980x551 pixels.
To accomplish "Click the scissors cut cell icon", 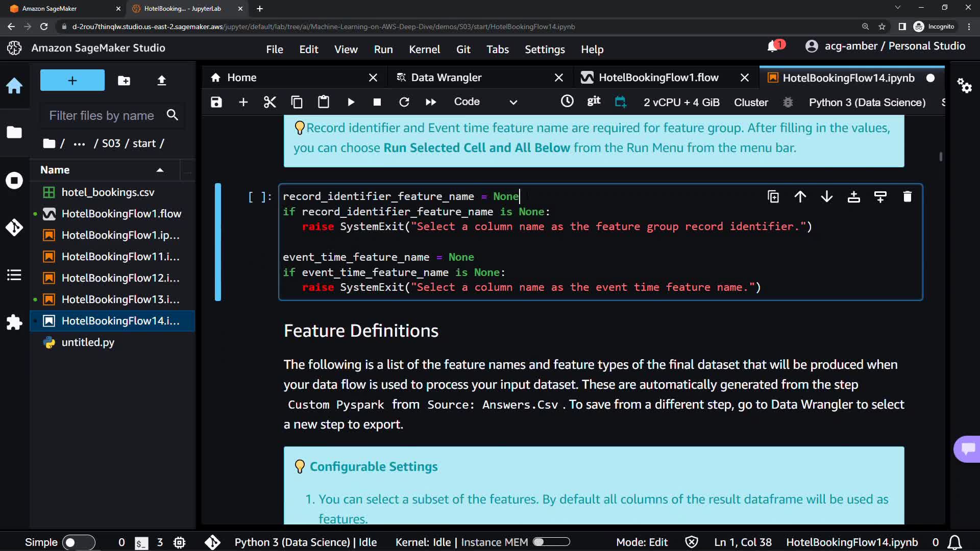I will [269, 102].
